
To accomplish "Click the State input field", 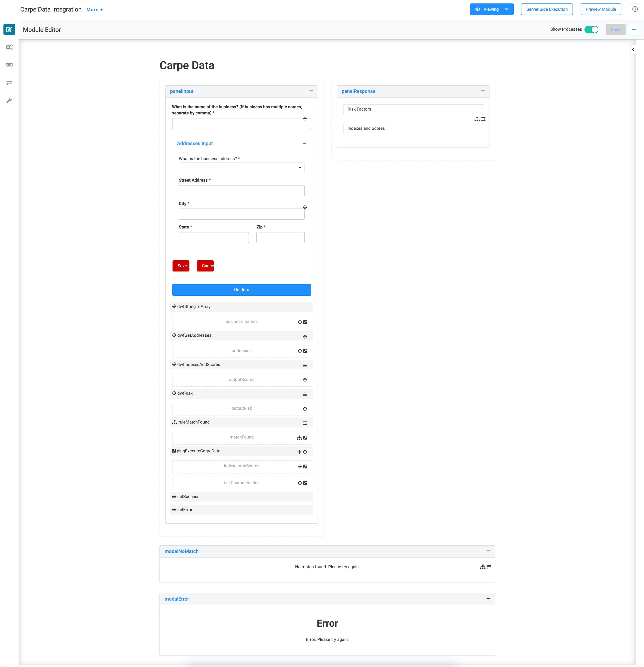I will coord(213,238).
